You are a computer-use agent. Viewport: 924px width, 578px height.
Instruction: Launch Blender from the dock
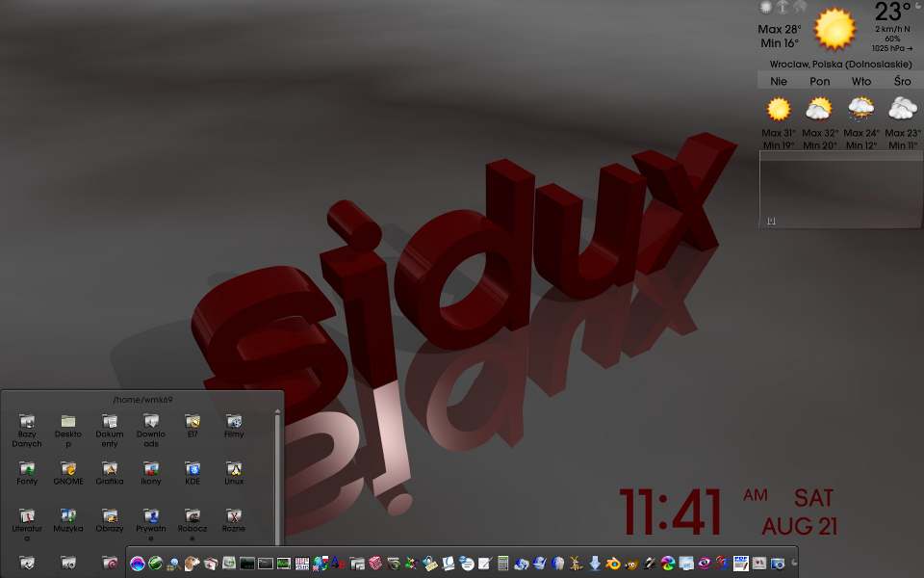pos(613,564)
